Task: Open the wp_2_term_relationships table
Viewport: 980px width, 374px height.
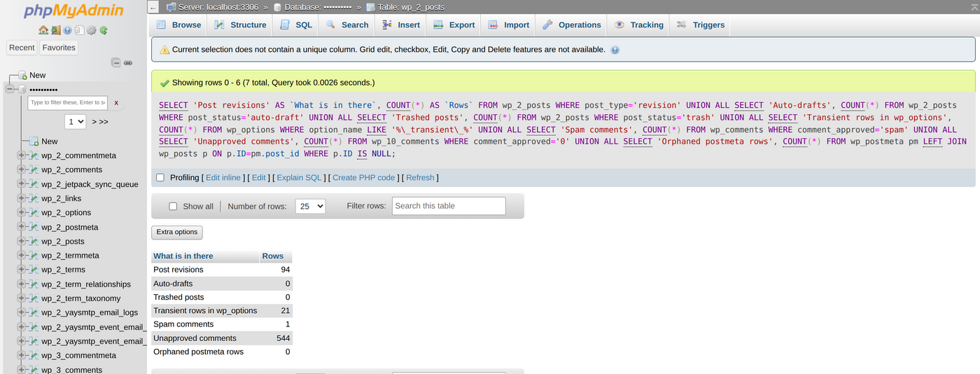Action: pos(86,284)
